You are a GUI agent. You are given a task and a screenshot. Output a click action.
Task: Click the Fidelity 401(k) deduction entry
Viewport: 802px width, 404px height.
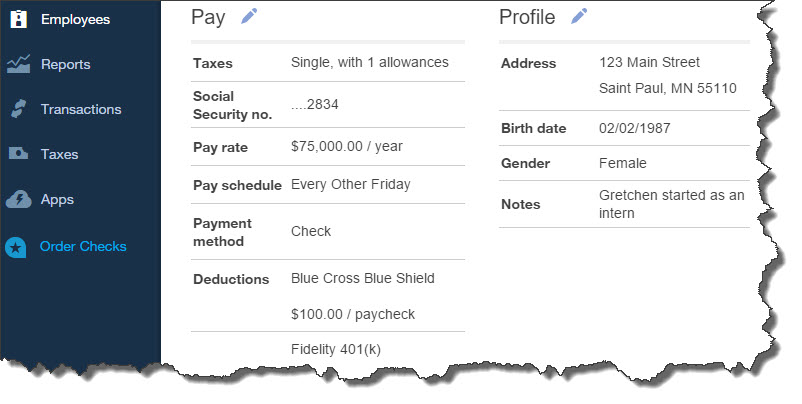pyautogui.click(x=336, y=350)
